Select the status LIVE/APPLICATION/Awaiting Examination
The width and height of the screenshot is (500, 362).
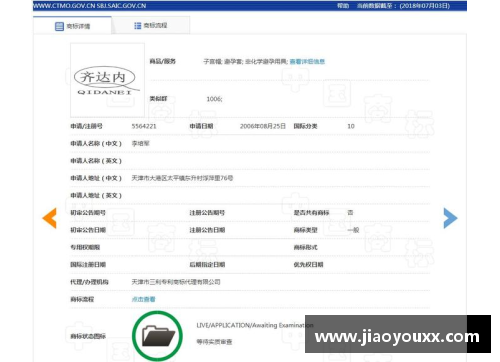tap(255, 325)
